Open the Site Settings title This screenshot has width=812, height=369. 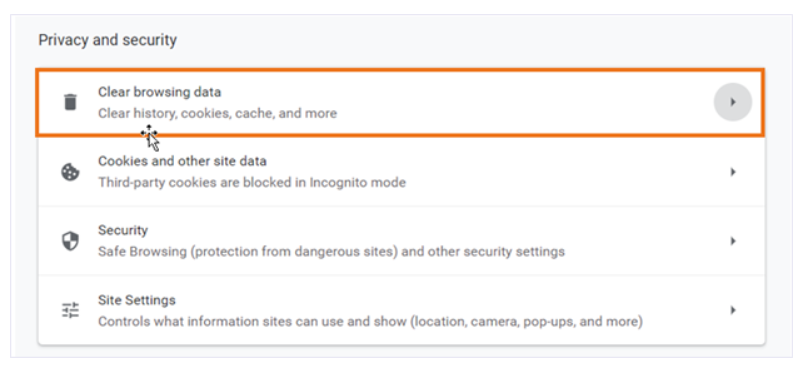pos(137,300)
